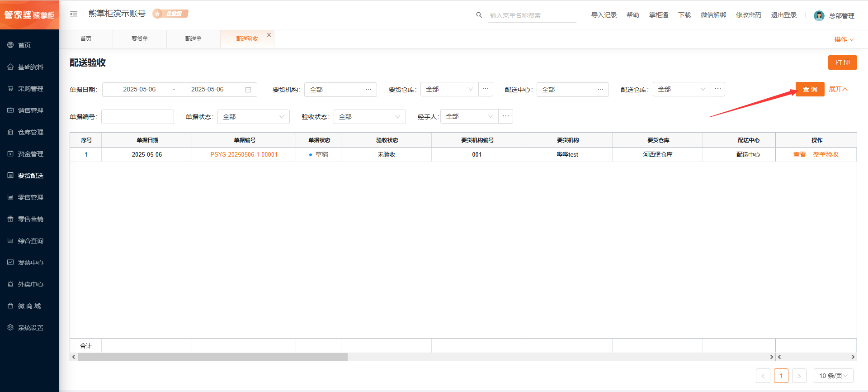Image resolution: width=868 pixels, height=392 pixels.
Task: Click the 零售管理 chart icon
Action: point(10,197)
